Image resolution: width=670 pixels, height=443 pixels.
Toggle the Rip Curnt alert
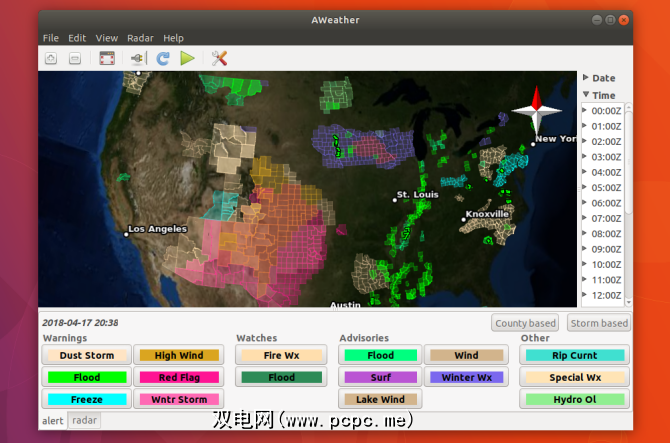575,355
